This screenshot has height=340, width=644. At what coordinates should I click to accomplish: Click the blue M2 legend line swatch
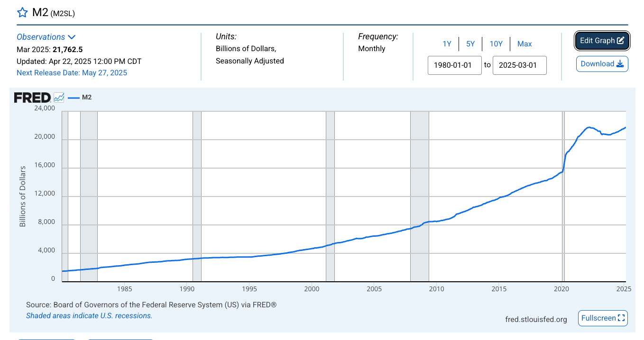pos(74,98)
